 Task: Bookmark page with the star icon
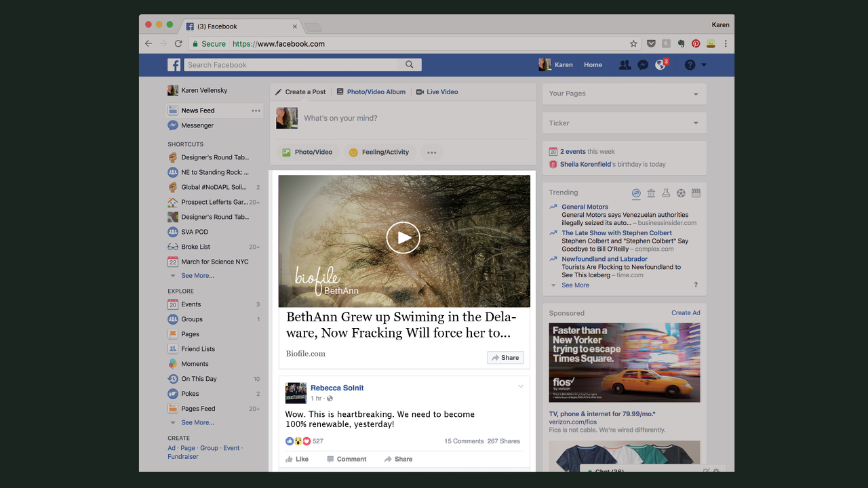[633, 43]
